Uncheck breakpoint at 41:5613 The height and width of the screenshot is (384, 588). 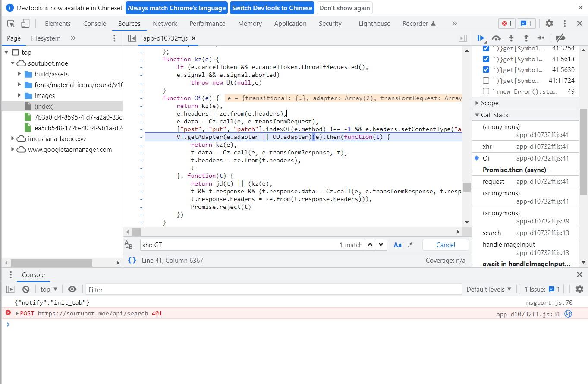486,59
